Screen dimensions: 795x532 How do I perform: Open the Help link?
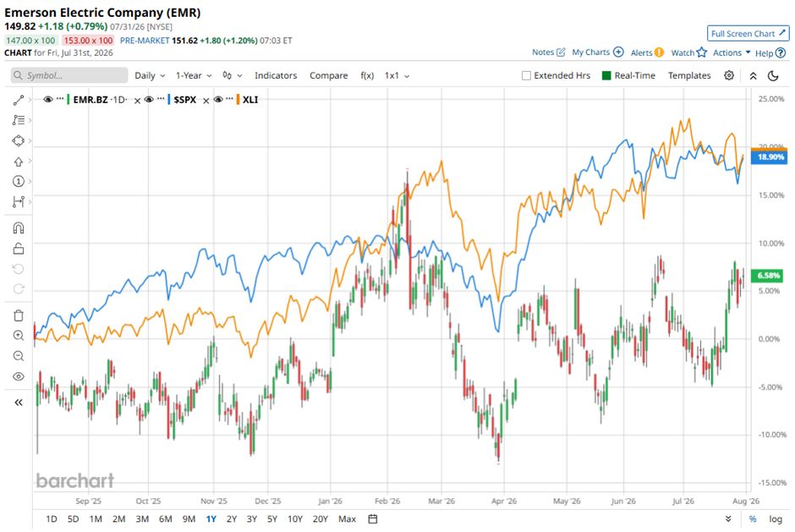[770, 52]
